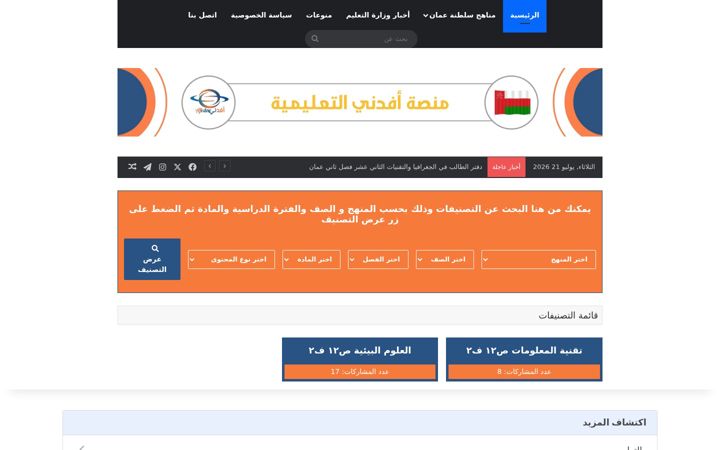The width and height of the screenshot is (720, 450).
Task: Open العلوم البيئية ص١٢ ف٢ category card
Action: pos(360,360)
